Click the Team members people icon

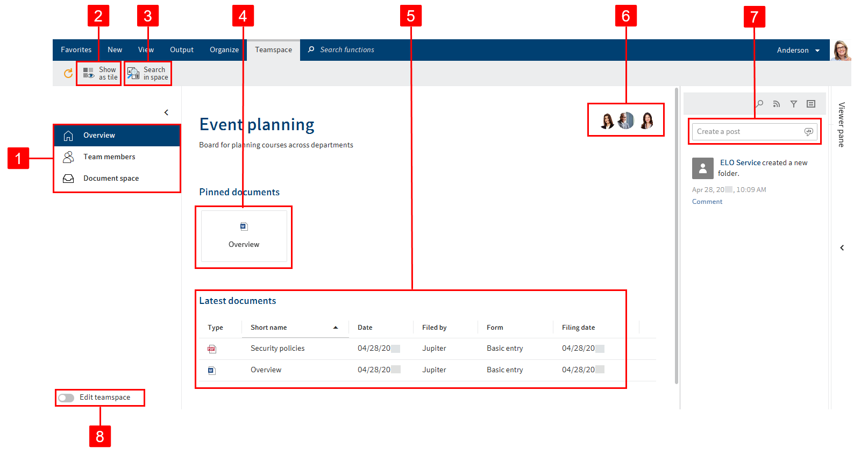68,157
